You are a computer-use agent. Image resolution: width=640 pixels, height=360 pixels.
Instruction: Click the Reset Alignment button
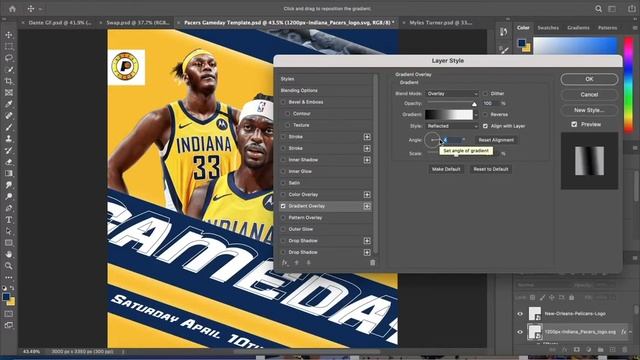tap(496, 140)
